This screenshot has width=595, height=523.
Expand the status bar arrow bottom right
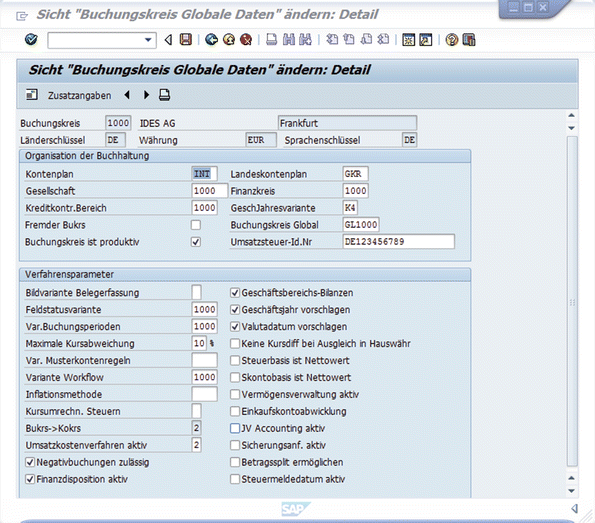(575, 509)
